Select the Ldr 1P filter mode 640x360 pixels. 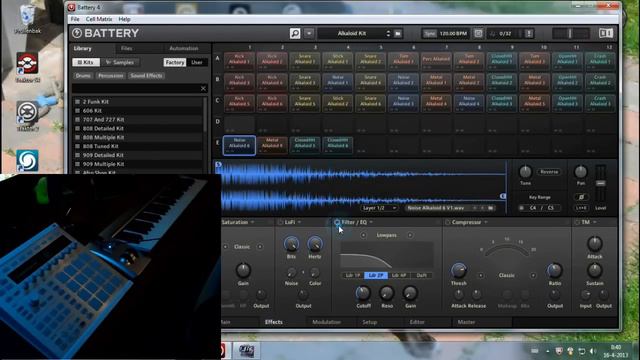tap(353, 276)
